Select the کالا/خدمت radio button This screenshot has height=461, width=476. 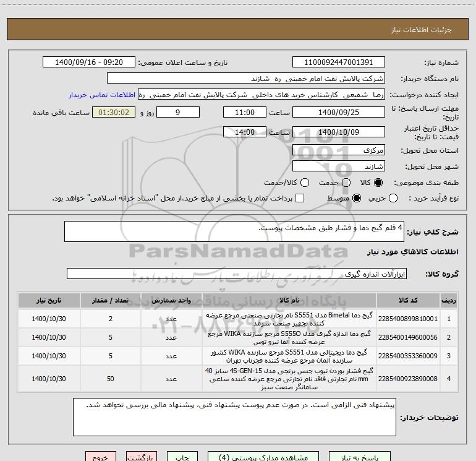click(x=305, y=183)
